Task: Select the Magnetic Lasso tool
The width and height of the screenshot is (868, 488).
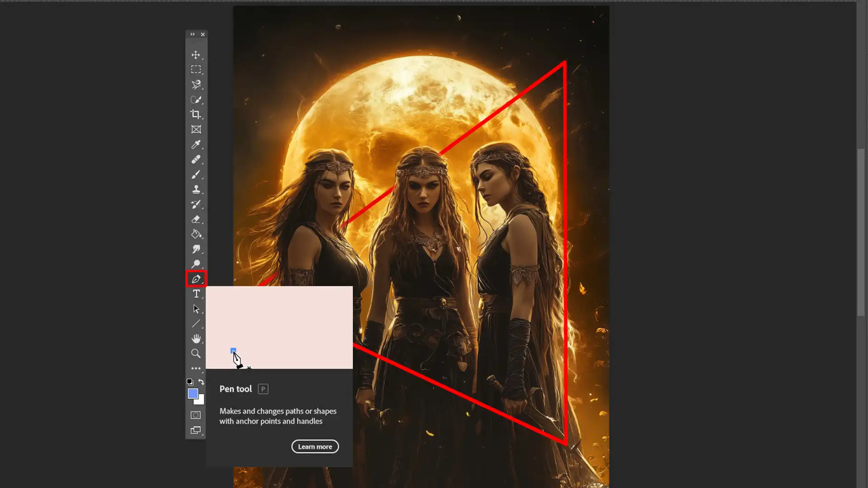Action: click(196, 84)
